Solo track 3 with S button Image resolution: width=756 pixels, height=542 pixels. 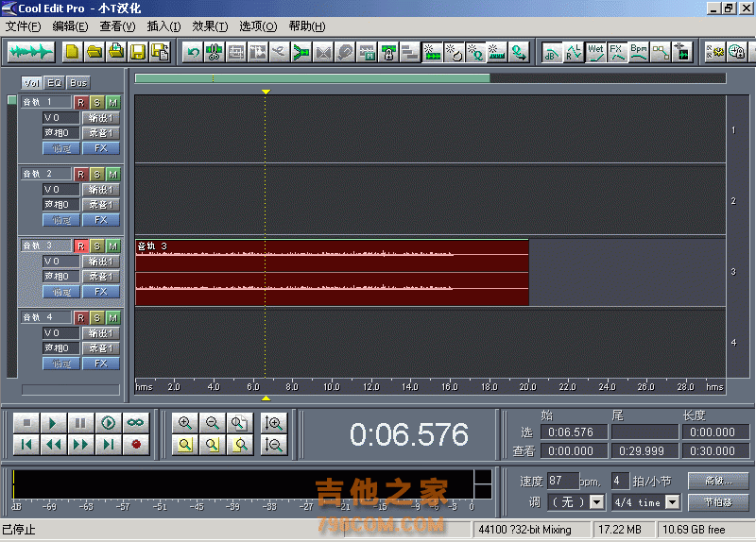(97, 246)
